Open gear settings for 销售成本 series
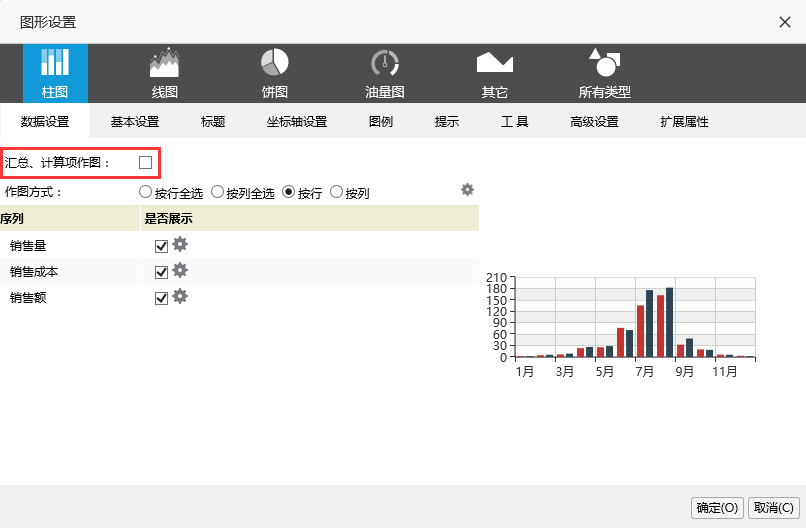The image size is (806, 528). pyautogui.click(x=180, y=270)
